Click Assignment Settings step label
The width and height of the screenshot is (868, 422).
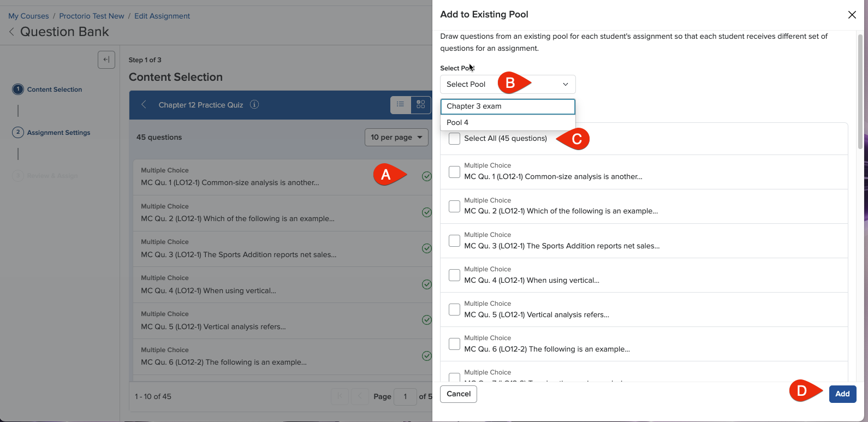tap(58, 133)
